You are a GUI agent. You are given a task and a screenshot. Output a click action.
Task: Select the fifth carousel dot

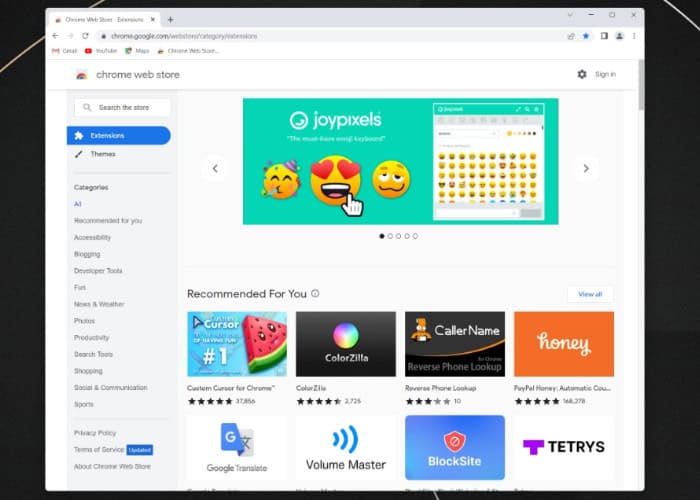pyautogui.click(x=416, y=236)
